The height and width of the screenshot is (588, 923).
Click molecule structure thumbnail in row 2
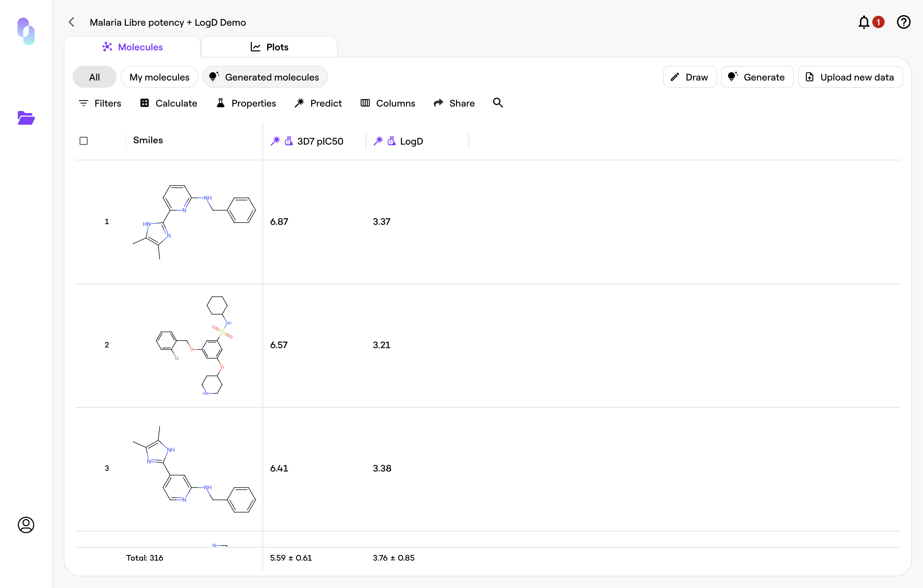pyautogui.click(x=194, y=345)
